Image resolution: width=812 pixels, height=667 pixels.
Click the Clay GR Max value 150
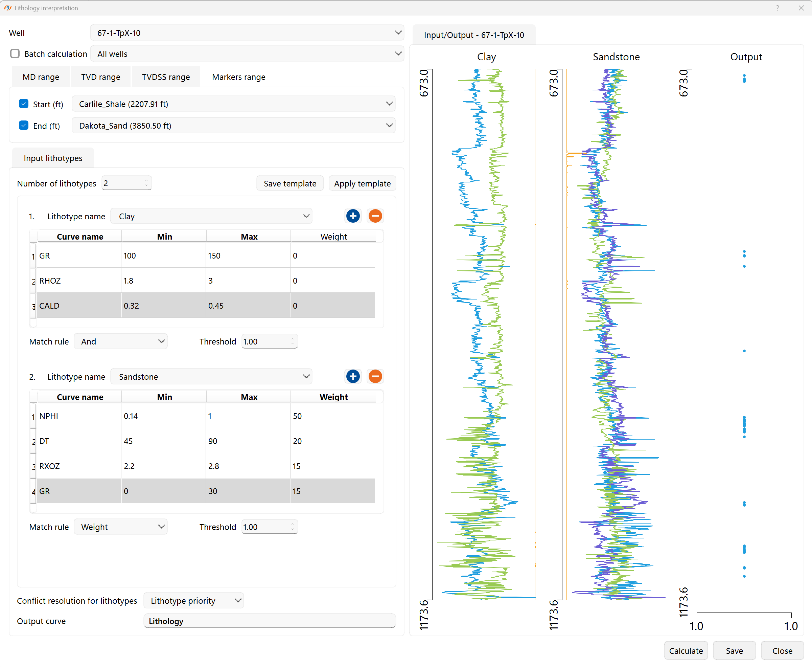248,255
